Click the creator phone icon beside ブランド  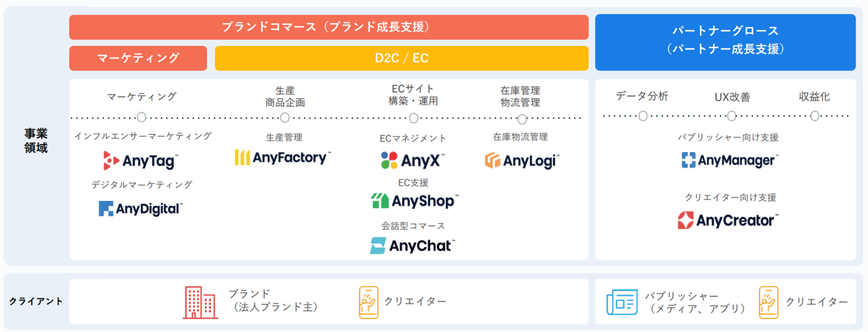pyautogui.click(x=369, y=302)
